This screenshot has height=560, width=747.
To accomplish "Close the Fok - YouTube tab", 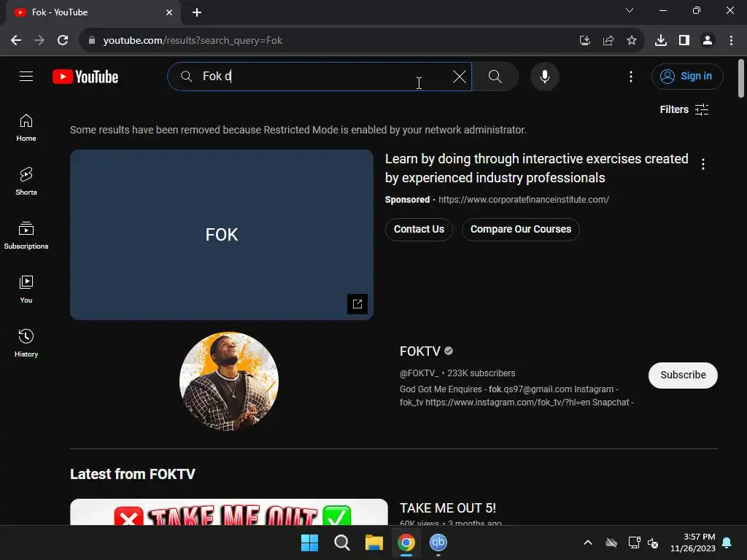I will (169, 12).
